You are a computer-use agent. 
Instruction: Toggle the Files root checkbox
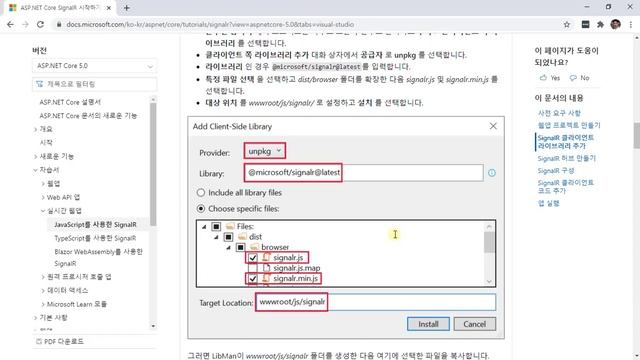(216, 226)
